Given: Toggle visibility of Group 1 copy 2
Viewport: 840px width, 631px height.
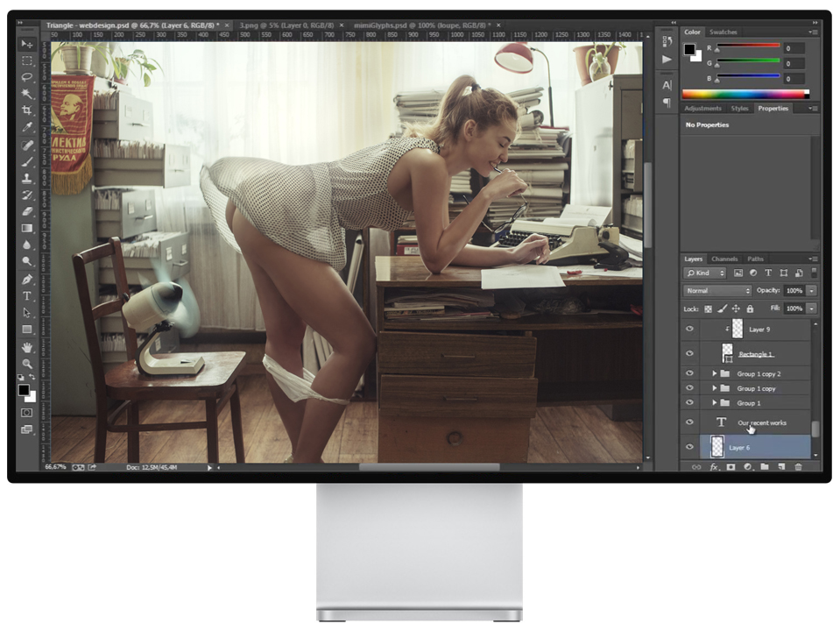Looking at the screenshot, I should (x=689, y=373).
